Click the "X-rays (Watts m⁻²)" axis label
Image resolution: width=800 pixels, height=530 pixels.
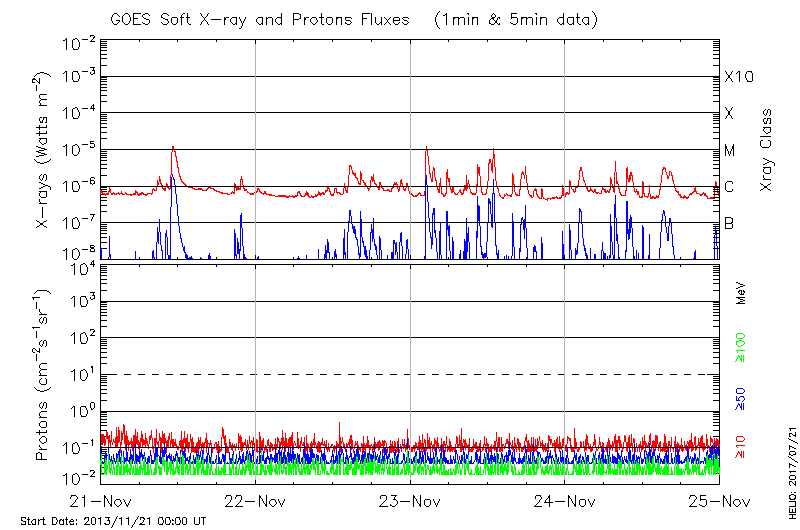point(44,150)
